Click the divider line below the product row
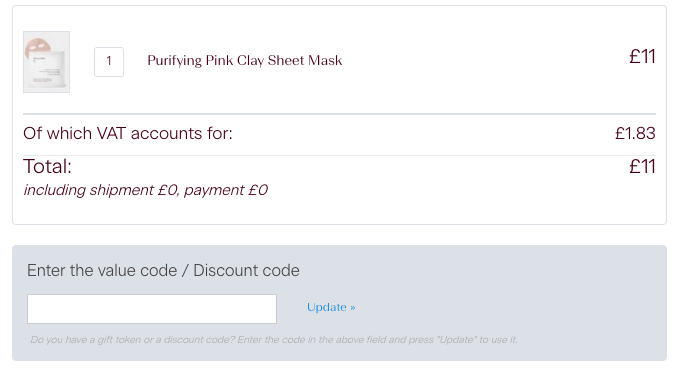Screen dimensions: 677x369 (339, 114)
